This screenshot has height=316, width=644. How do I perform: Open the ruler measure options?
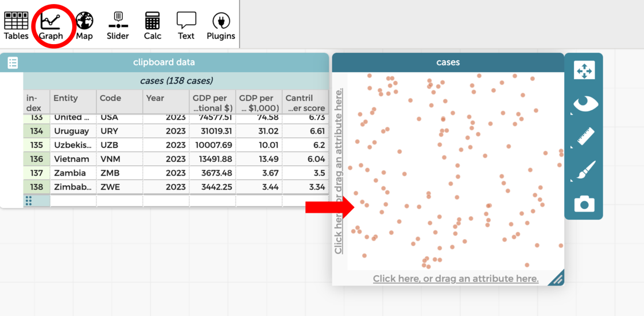(x=584, y=137)
